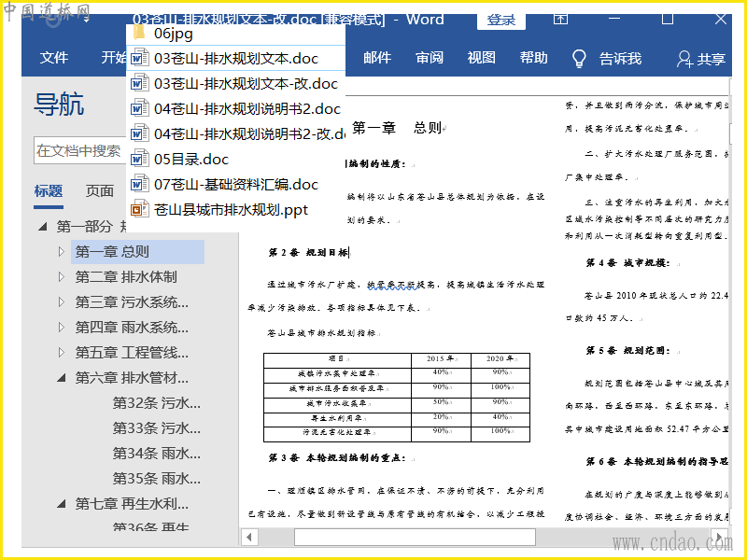Go to heading 第四章 雨水系统
This screenshot has width=747, height=560.
point(132,328)
